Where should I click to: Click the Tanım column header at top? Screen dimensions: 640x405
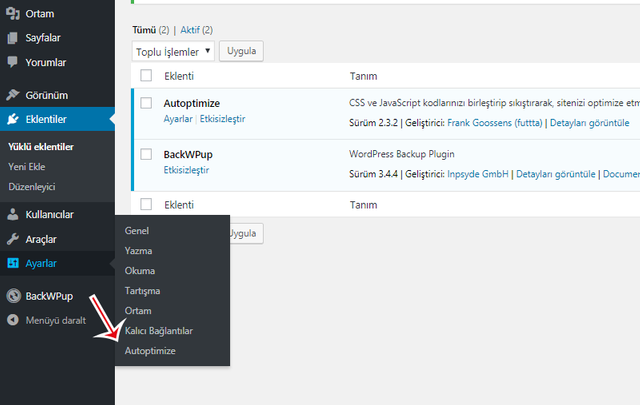pos(363,76)
